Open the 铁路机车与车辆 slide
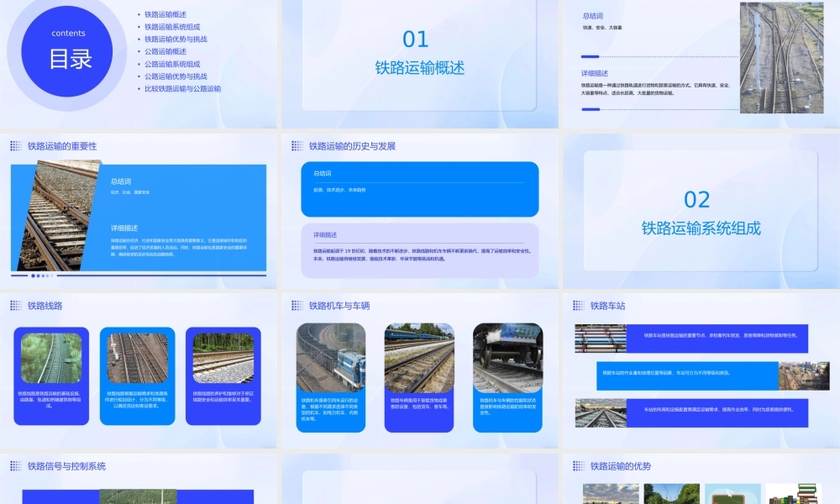 point(420,370)
